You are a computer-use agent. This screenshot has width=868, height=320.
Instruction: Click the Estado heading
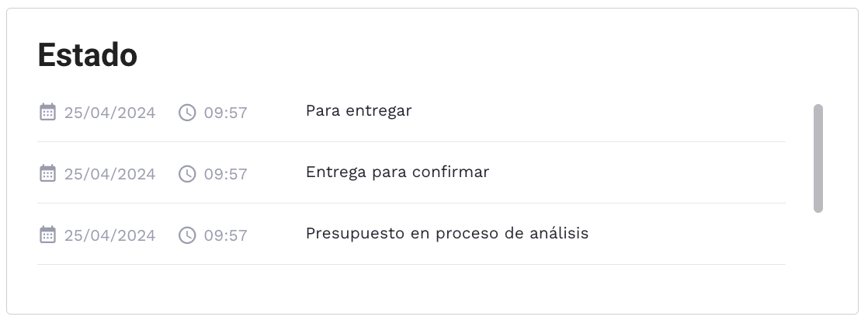coord(88,55)
